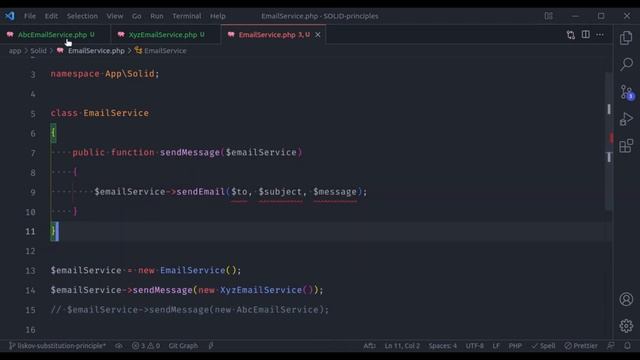Close the EmailService.php tab
640x360 pixels.
[x=318, y=35]
